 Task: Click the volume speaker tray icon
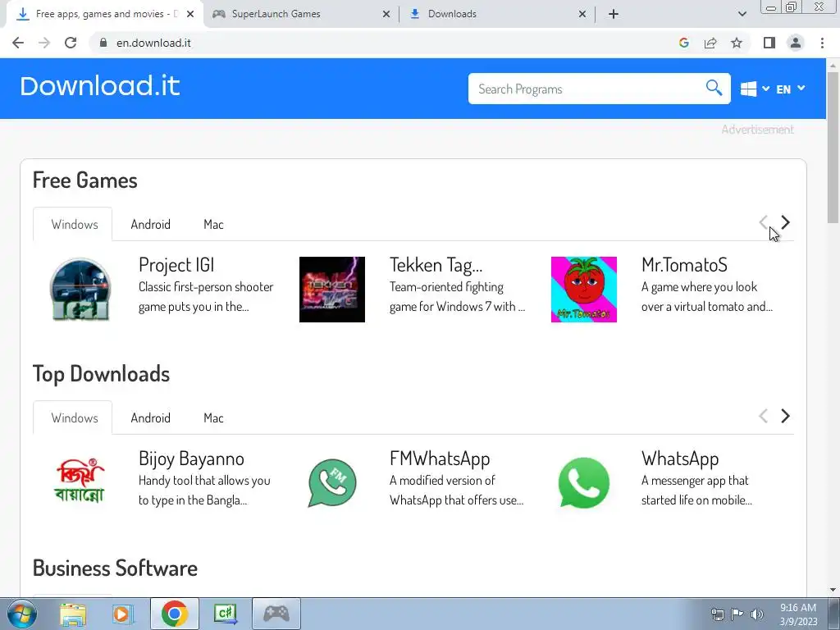coord(757,614)
